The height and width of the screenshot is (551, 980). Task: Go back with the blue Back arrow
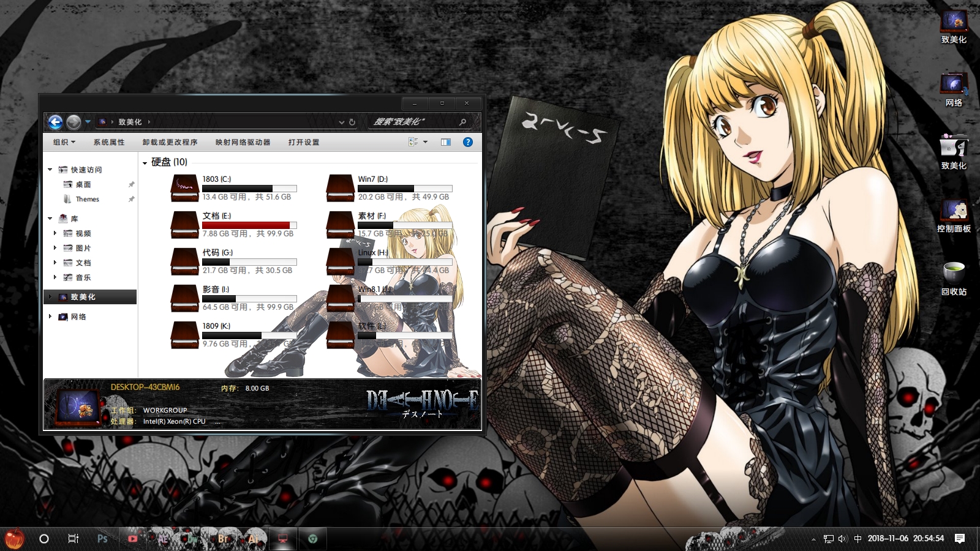(x=55, y=122)
